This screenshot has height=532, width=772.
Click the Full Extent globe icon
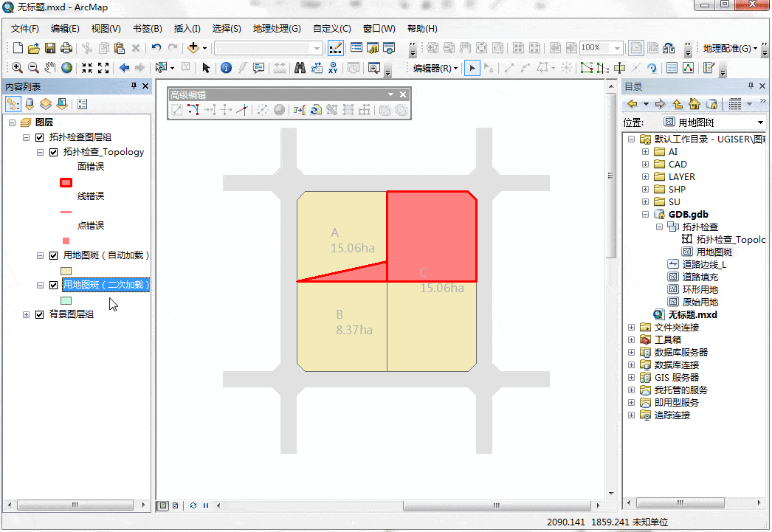(x=66, y=68)
